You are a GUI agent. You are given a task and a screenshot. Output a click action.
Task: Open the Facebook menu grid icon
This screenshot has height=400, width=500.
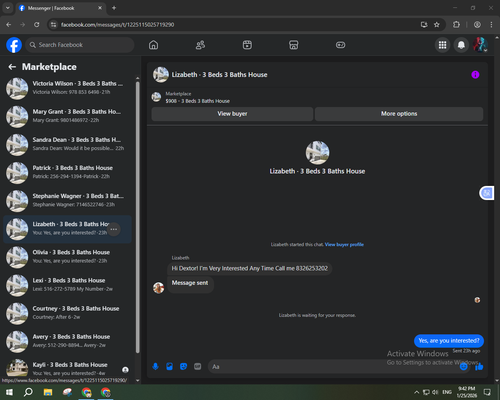(442, 45)
